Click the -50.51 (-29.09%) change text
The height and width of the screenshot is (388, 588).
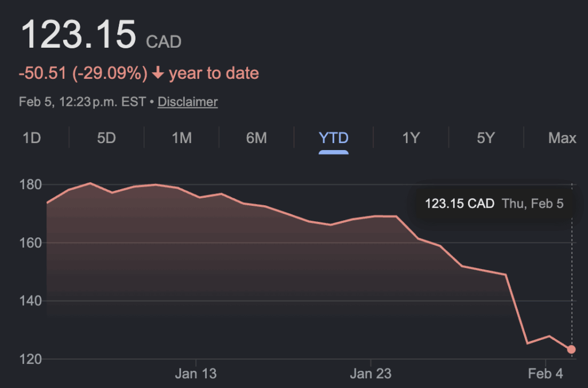[x=83, y=74]
